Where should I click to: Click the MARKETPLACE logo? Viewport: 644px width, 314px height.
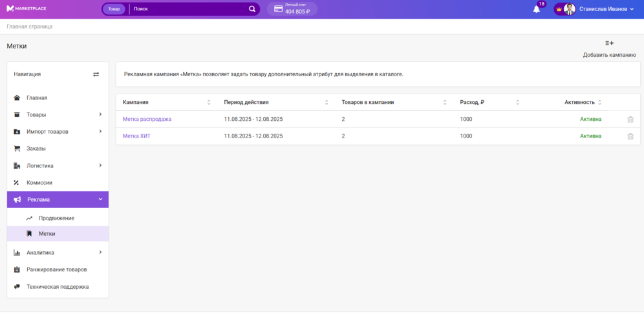tap(27, 9)
